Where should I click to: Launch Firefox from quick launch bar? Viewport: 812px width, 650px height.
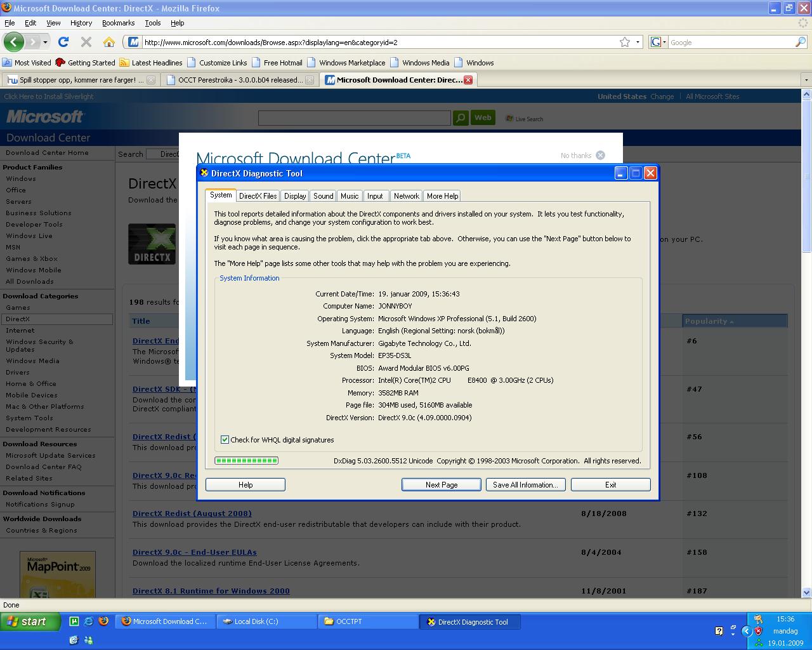coord(103,621)
